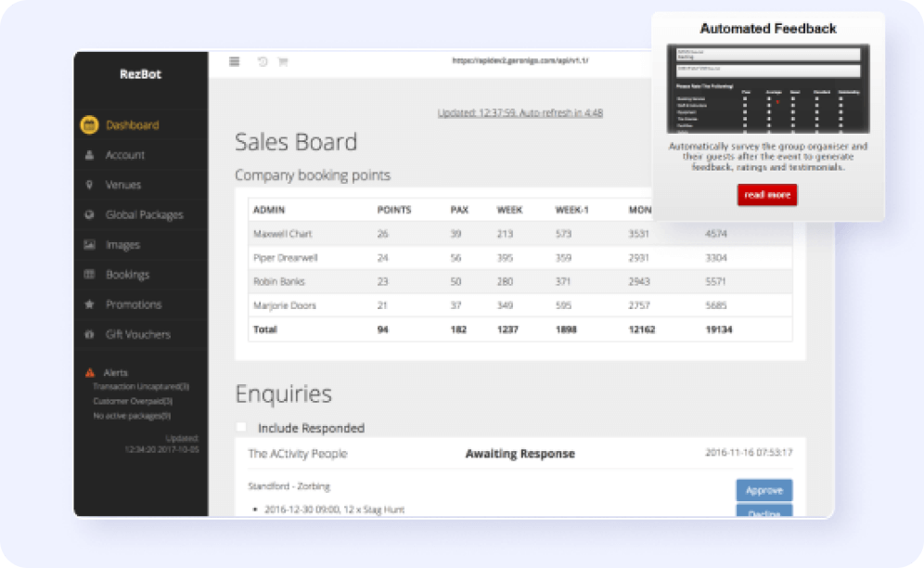
Task: Click the orange Alerts warning icon
Action: 90,372
